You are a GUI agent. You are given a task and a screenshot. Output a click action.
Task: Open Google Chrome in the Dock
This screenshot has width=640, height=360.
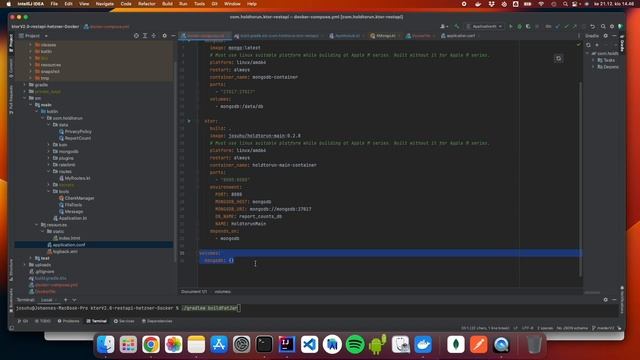pyautogui.click(x=151, y=344)
